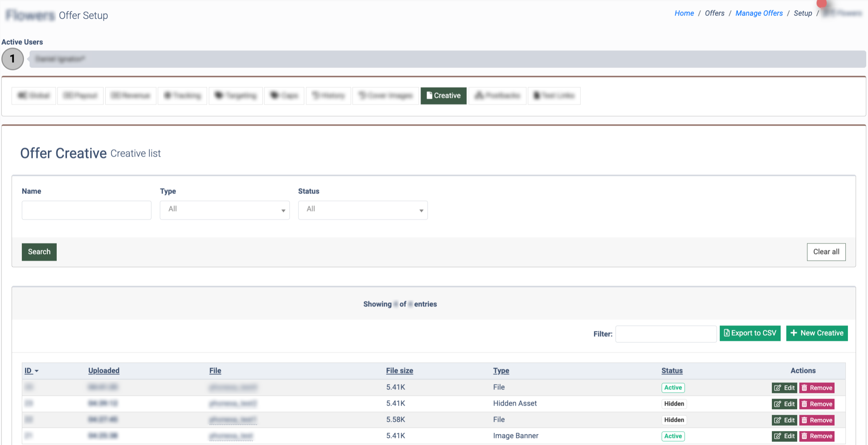This screenshot has width=868, height=445.
Task: Export the creative list to CSV
Action: (750, 333)
